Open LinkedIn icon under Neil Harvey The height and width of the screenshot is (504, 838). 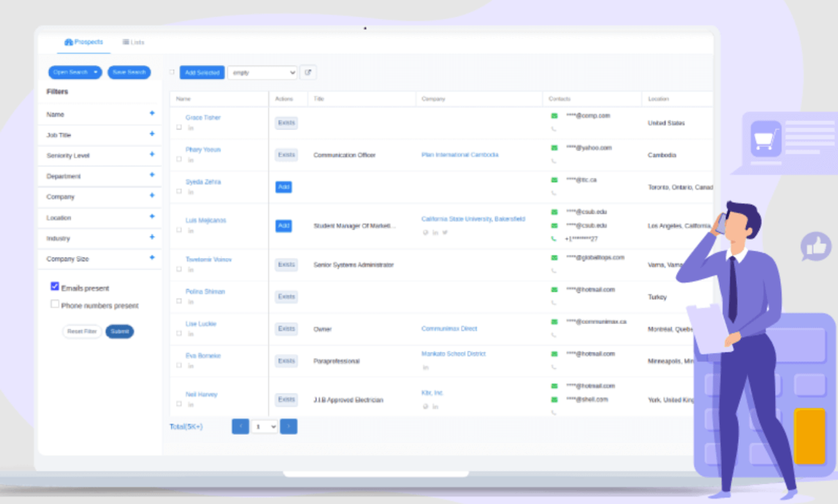click(x=191, y=405)
